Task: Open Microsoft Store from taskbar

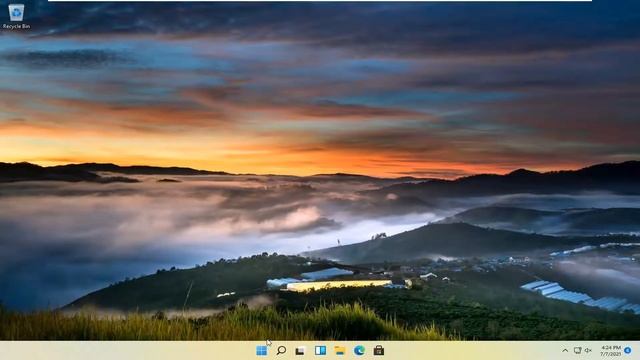Action: click(x=379, y=351)
